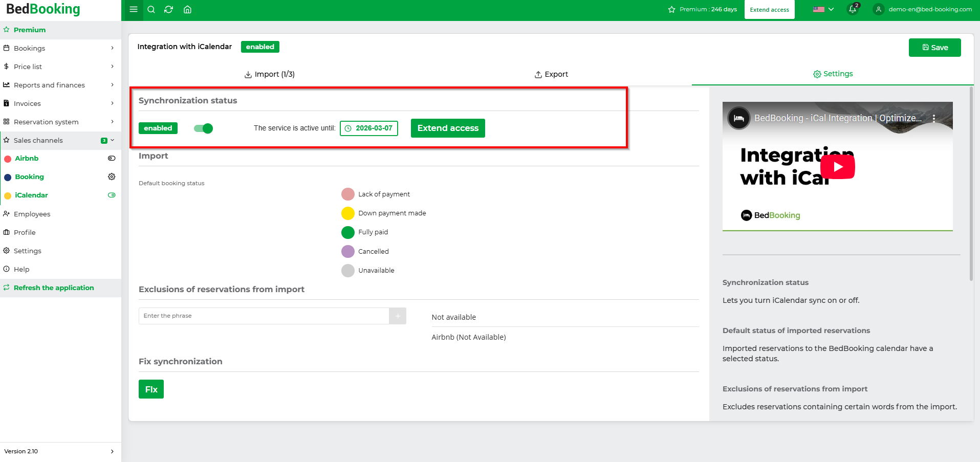Click the BedBooking logo
The width and height of the screenshot is (980, 462).
(43, 9)
